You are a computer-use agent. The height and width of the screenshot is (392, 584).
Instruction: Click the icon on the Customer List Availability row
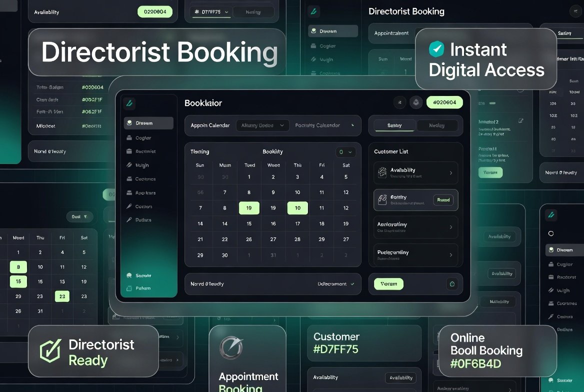click(x=382, y=172)
